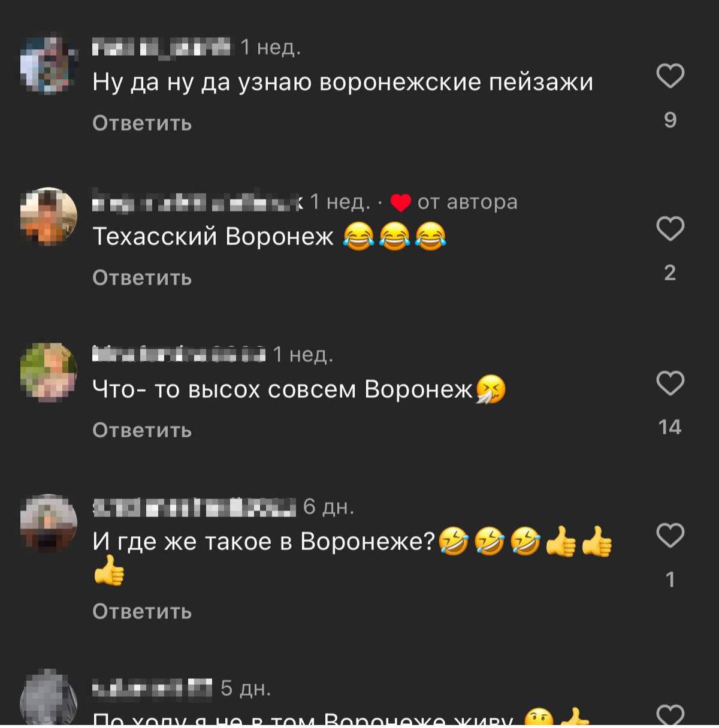The image size is (719, 728).
Task: Like the partially visible bottom comment
Action: pyautogui.click(x=670, y=715)
